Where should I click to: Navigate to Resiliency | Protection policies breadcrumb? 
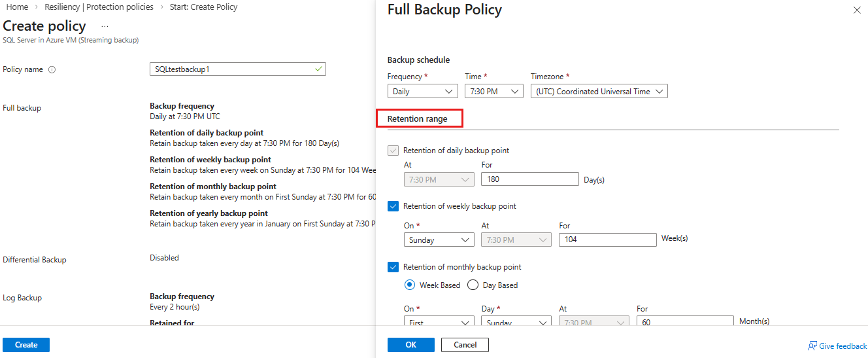click(x=99, y=7)
